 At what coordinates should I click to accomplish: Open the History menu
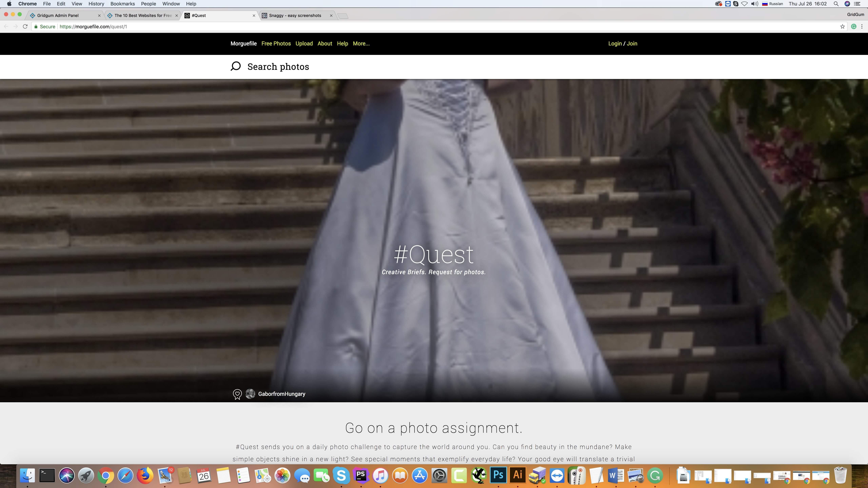[96, 4]
